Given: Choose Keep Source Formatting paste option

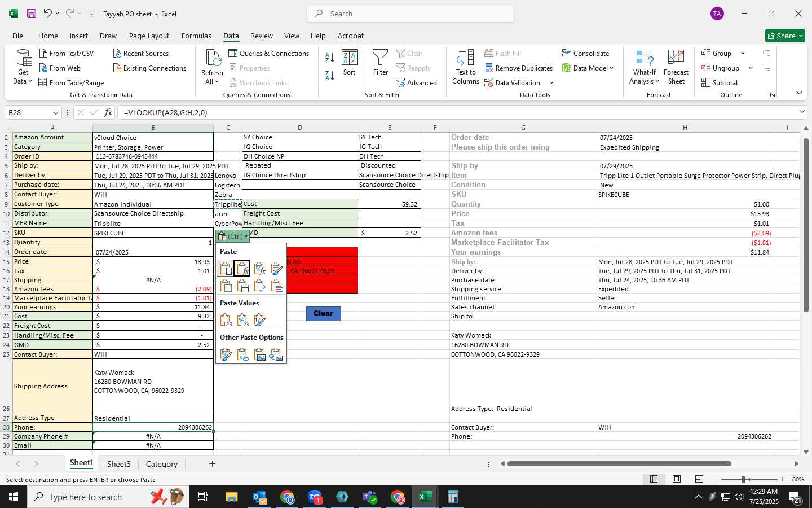Looking at the screenshot, I should 276,269.
